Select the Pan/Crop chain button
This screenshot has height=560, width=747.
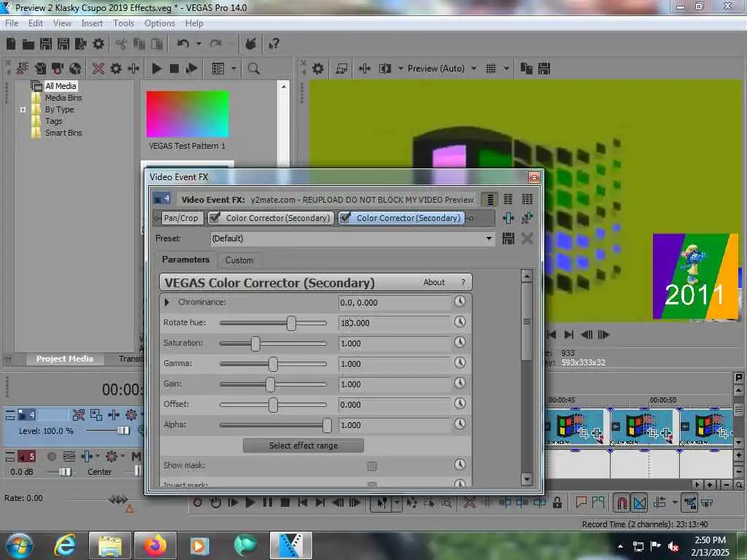click(181, 218)
